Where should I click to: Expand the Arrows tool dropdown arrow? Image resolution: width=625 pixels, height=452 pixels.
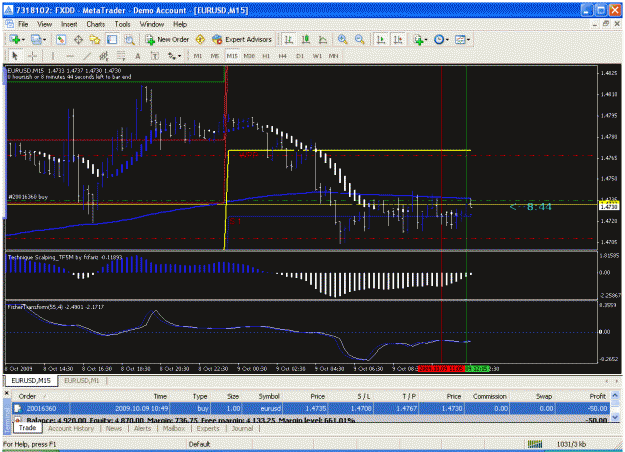[179, 56]
